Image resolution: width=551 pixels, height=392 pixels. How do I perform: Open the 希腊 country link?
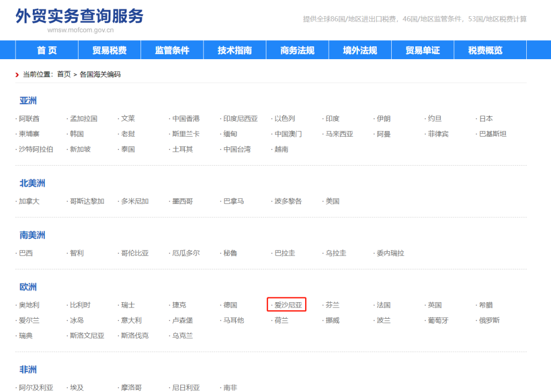tap(486, 305)
